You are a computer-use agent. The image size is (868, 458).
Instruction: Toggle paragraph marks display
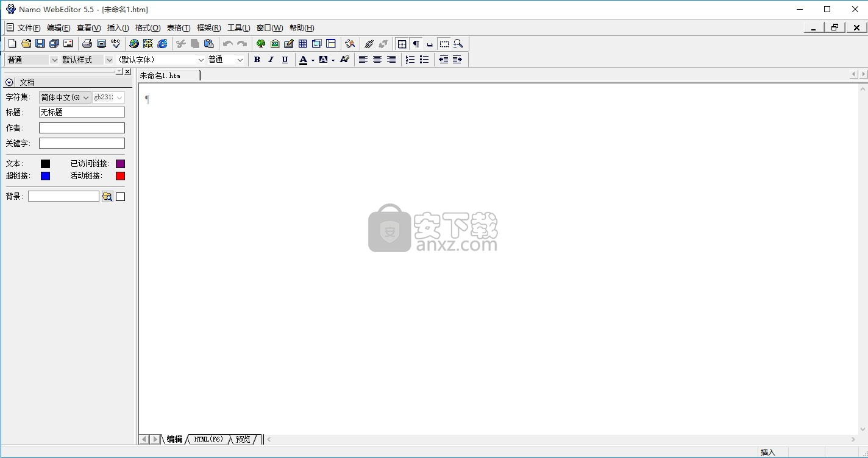(x=416, y=43)
